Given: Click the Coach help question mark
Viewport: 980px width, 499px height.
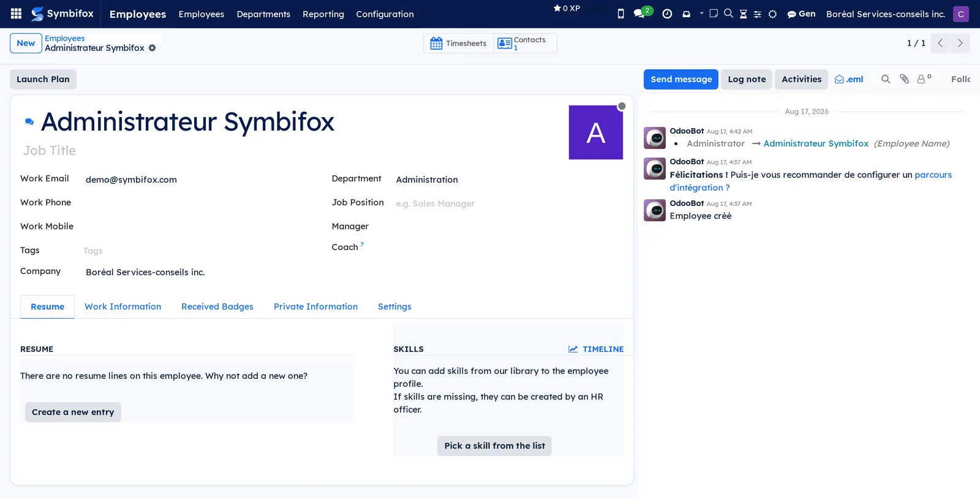Looking at the screenshot, I should point(362,244).
